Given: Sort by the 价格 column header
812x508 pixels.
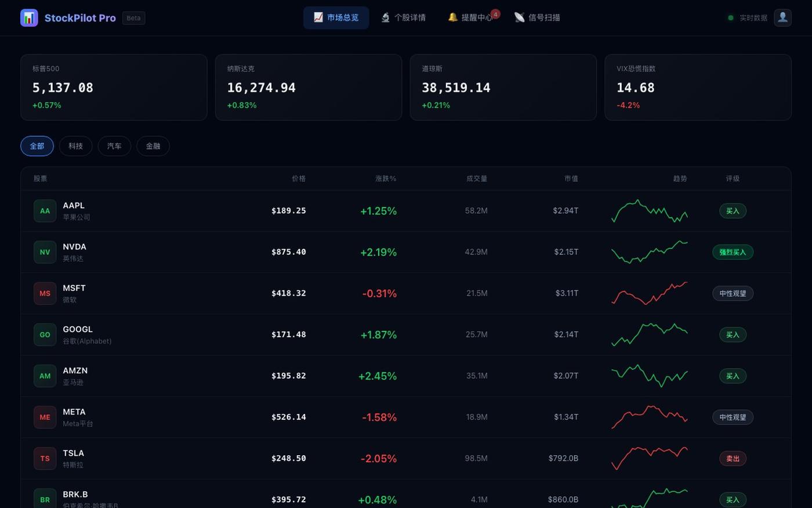Looking at the screenshot, I should 299,179.
